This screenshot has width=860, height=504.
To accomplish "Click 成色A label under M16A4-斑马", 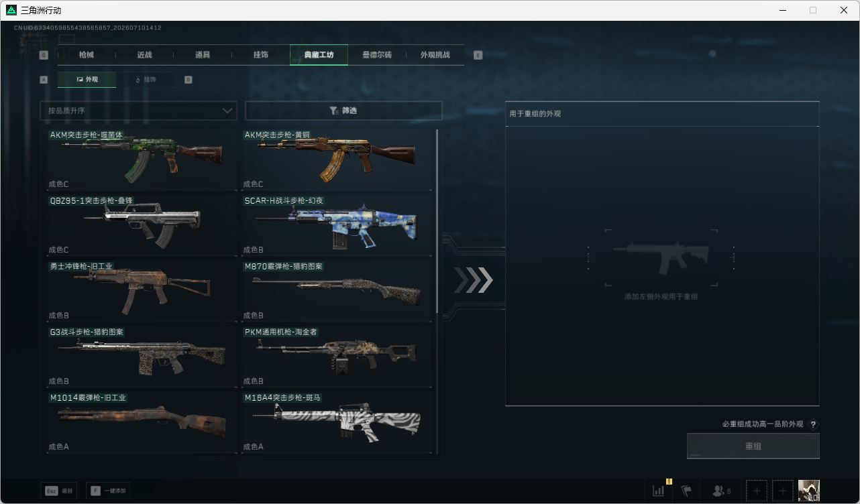I will pos(253,447).
